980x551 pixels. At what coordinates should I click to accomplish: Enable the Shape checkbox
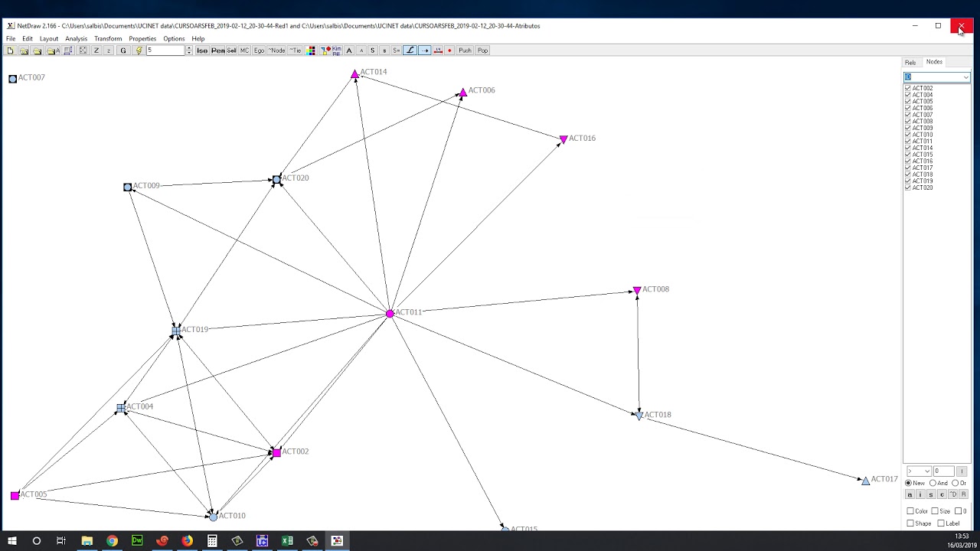(x=910, y=523)
